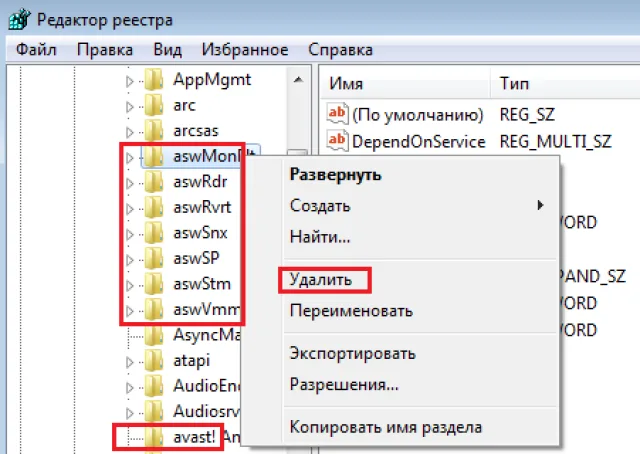The height and width of the screenshot is (454, 640).
Task: Select the AsyncMa tree label
Action: point(207,335)
